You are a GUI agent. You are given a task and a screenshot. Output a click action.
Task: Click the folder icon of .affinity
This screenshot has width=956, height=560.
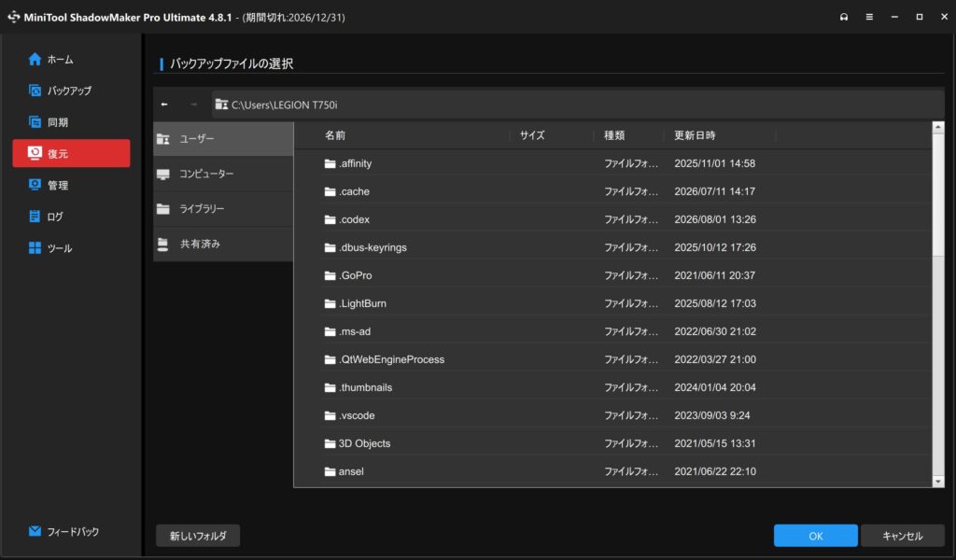[x=330, y=163]
